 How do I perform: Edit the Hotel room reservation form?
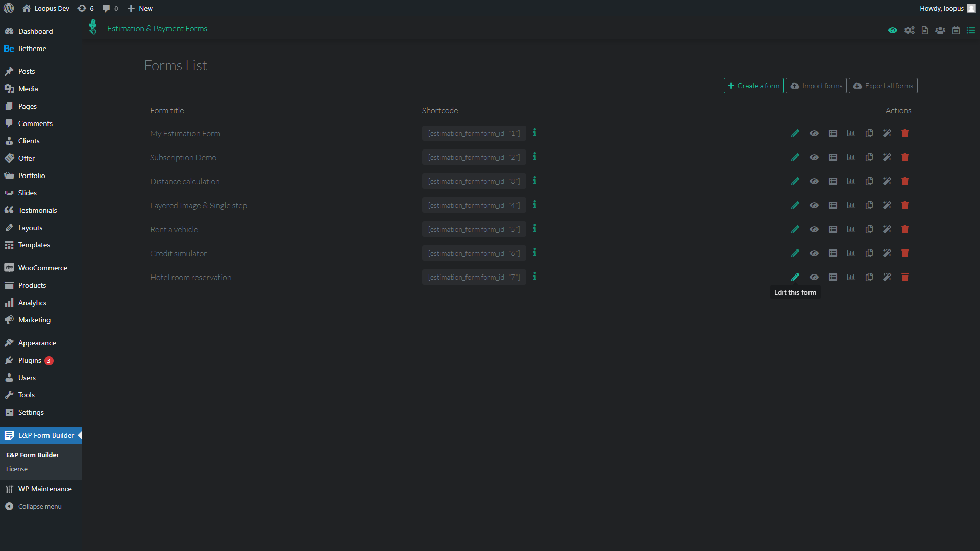tap(795, 277)
